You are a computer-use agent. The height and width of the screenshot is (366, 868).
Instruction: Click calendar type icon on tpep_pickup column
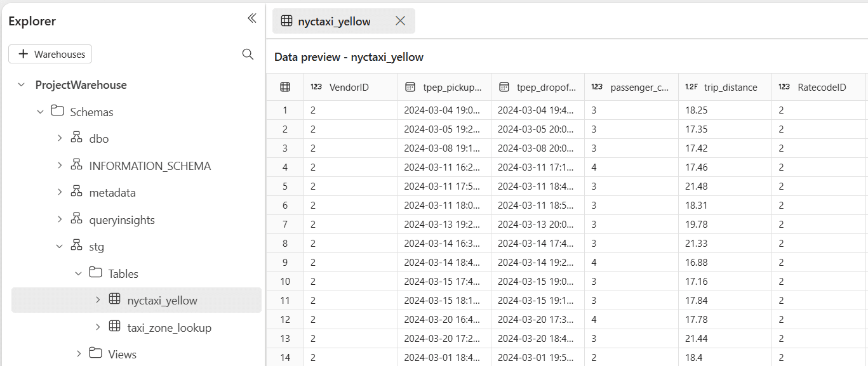coord(410,88)
